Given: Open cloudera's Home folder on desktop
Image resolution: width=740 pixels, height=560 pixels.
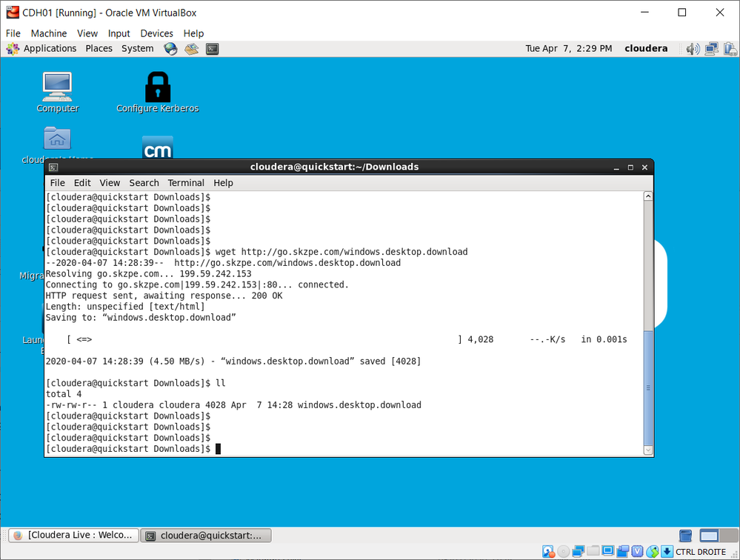Looking at the screenshot, I should click(x=57, y=139).
